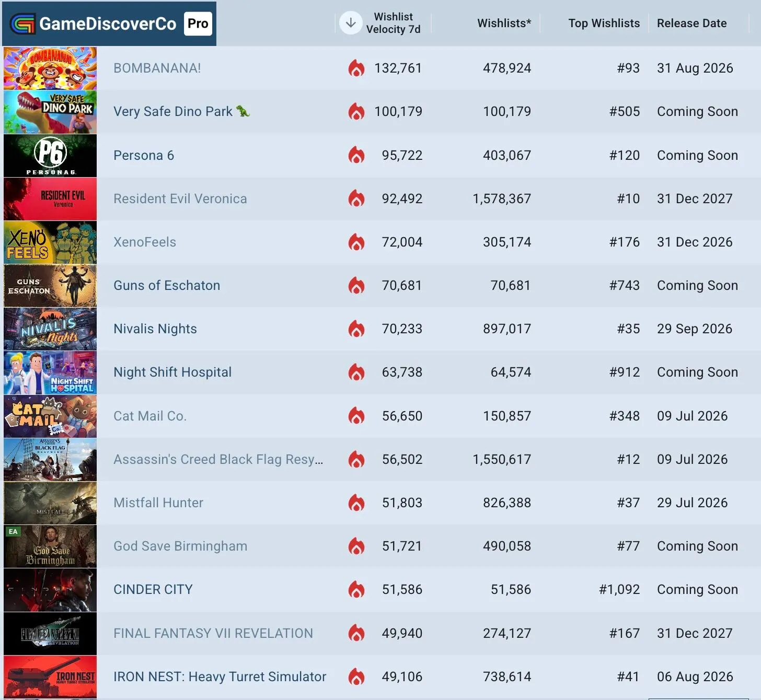Sort by Wishlist Velocity 7d column header
The width and height of the screenshot is (761, 700).
(x=393, y=23)
